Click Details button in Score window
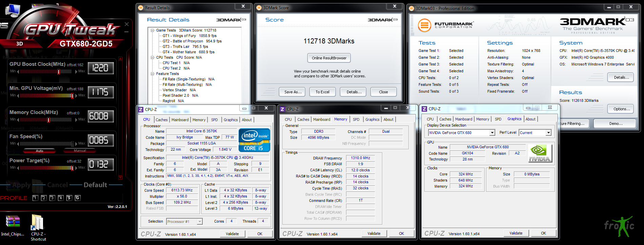644x245 pixels. click(x=354, y=92)
